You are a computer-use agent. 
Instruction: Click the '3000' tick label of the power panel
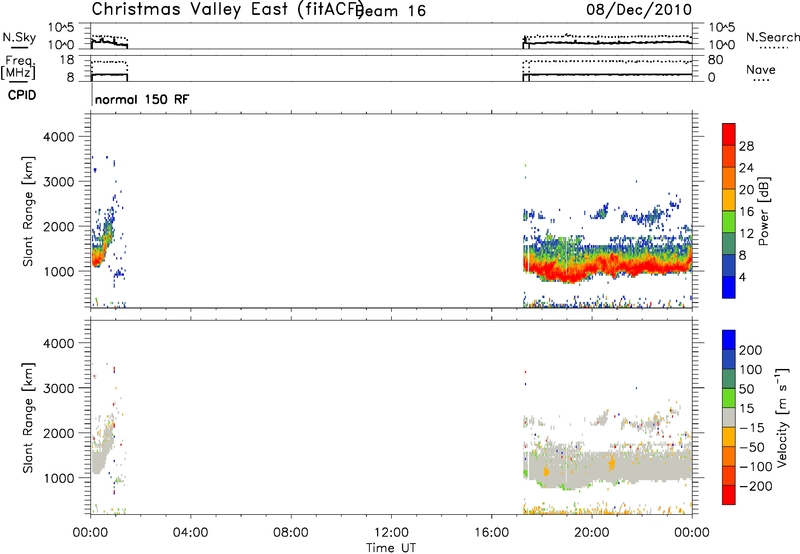[x=59, y=182]
